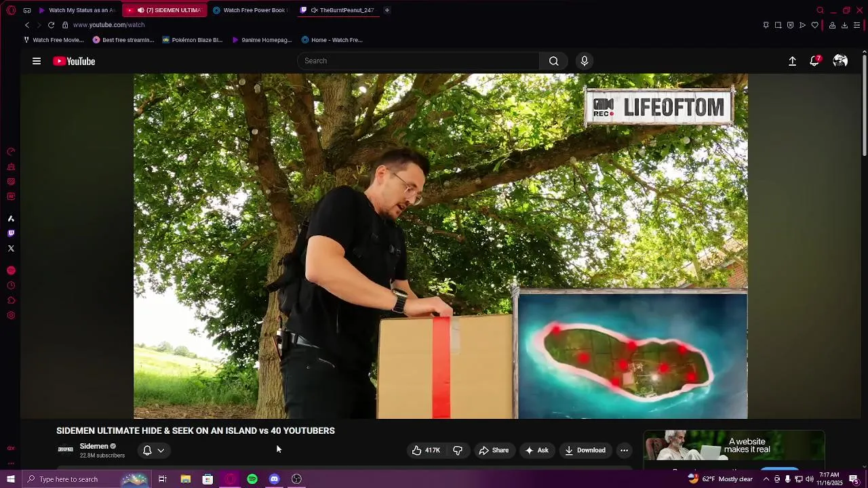Open Spotify from taskbar

(x=252, y=479)
